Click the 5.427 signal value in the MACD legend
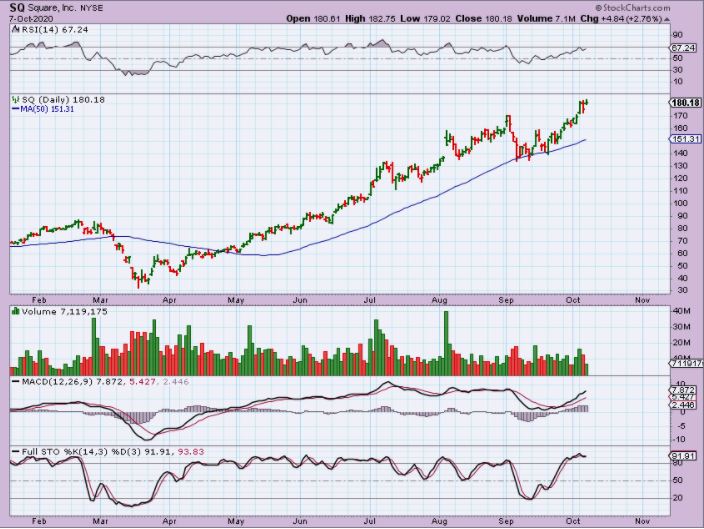The image size is (704, 529). [142, 382]
